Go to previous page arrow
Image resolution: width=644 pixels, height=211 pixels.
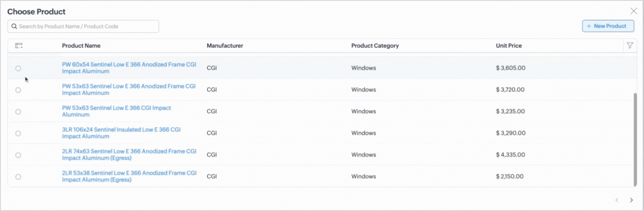[x=617, y=200]
